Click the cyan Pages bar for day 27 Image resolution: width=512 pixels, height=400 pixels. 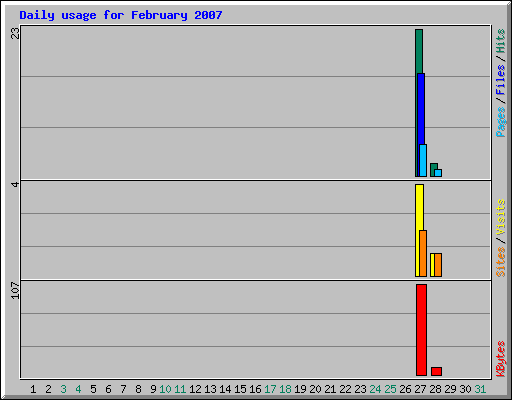pyautogui.click(x=423, y=160)
